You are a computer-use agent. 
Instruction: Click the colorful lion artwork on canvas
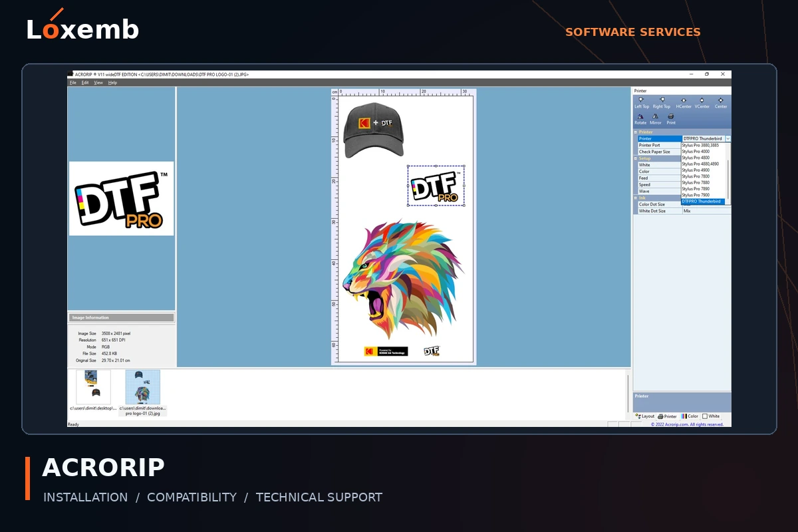pyautogui.click(x=402, y=279)
